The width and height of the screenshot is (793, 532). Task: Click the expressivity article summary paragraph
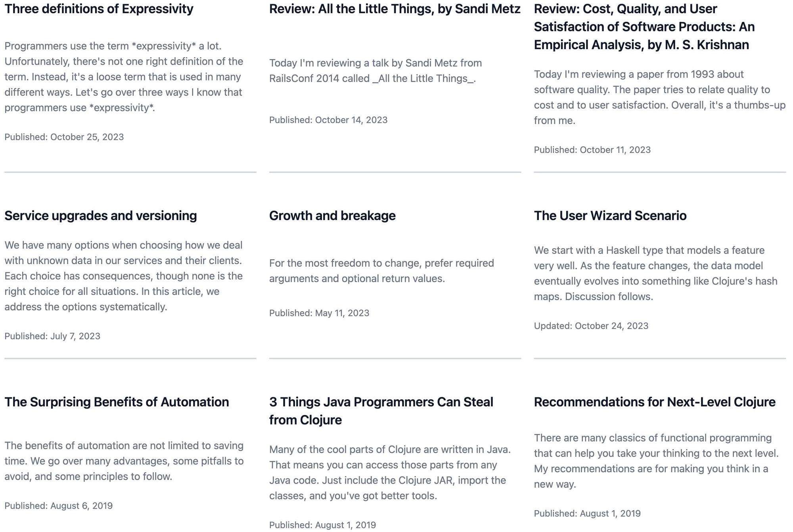point(124,77)
